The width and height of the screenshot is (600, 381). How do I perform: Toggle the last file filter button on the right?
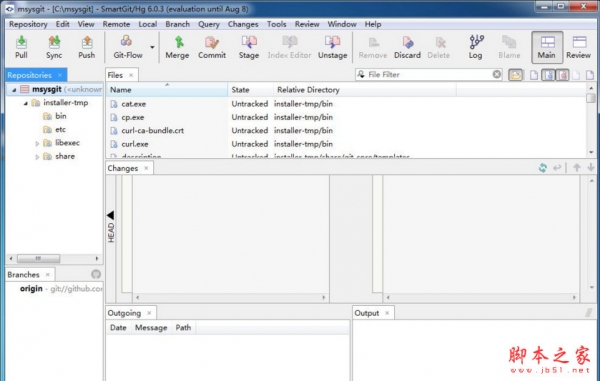click(x=590, y=75)
